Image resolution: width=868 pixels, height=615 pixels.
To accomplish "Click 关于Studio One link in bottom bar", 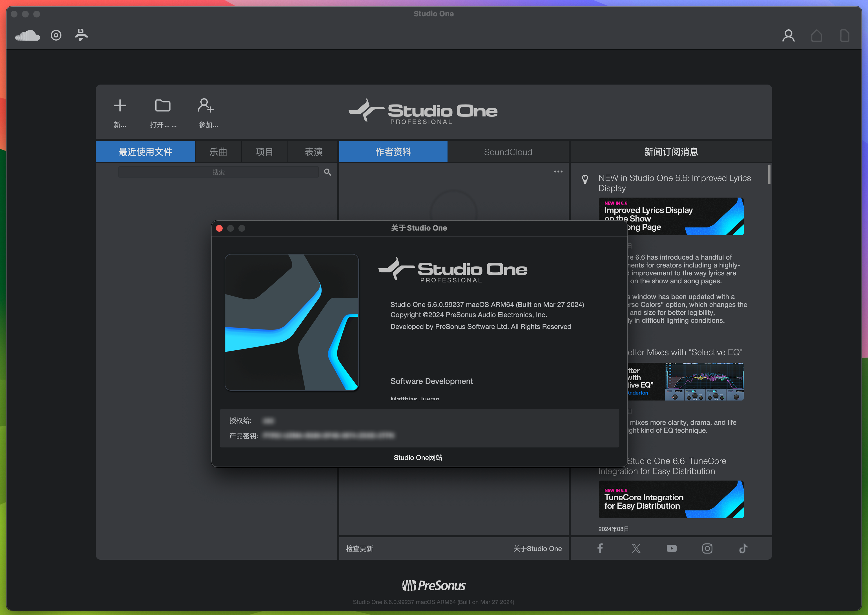I will click(537, 549).
